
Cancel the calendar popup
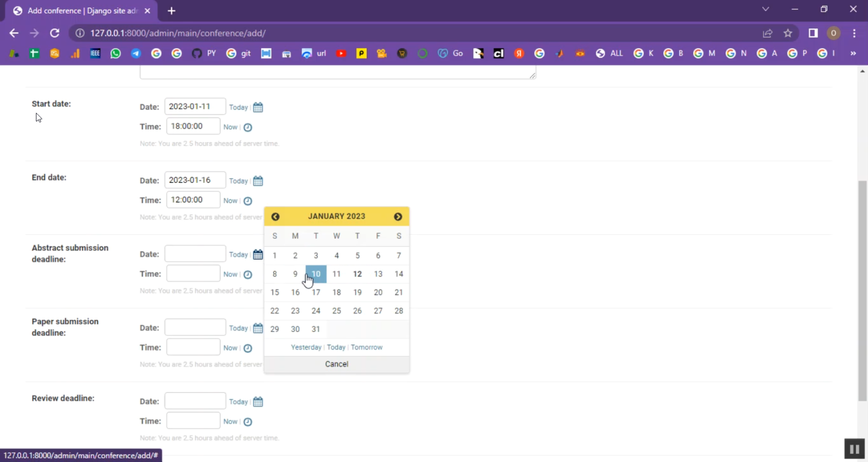pyautogui.click(x=337, y=364)
